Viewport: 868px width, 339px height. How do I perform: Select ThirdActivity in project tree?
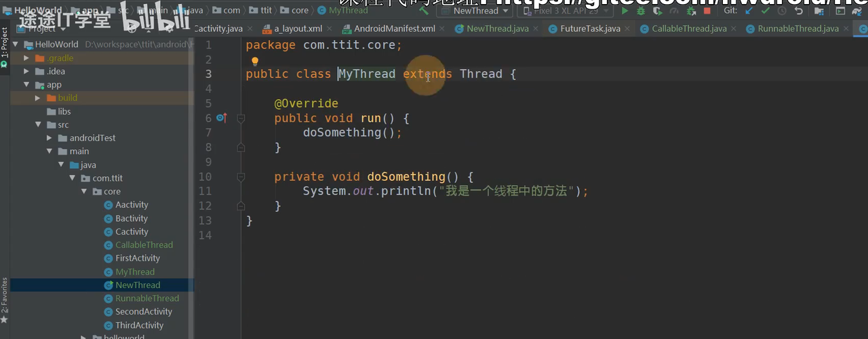[x=140, y=325]
